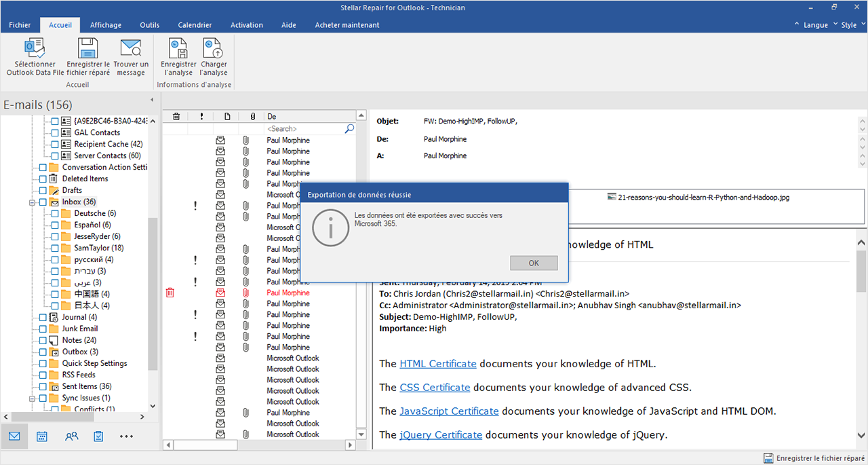The height and width of the screenshot is (465, 868).
Task: Toggle the Drafts folder checkbox
Action: [x=43, y=191]
